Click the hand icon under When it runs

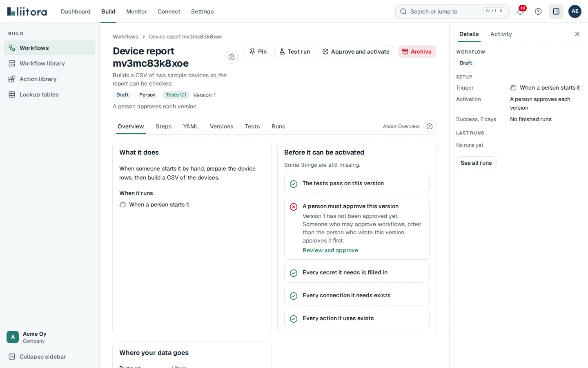coord(122,204)
